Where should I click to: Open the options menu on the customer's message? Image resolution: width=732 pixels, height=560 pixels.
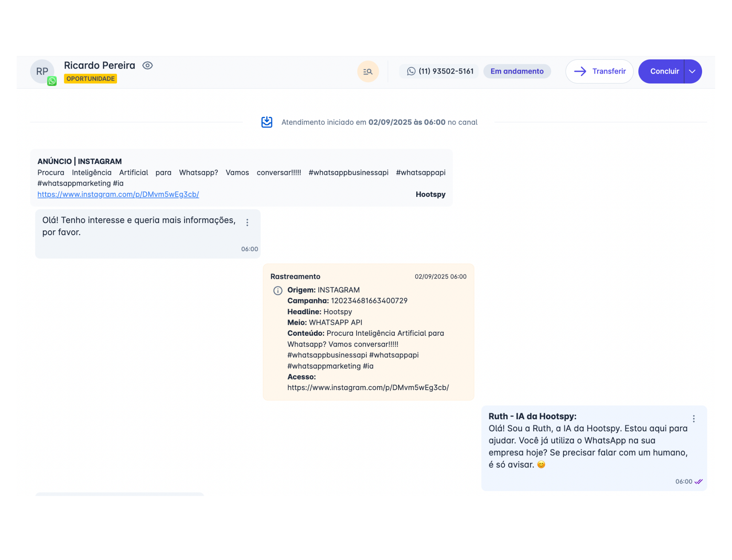(247, 222)
